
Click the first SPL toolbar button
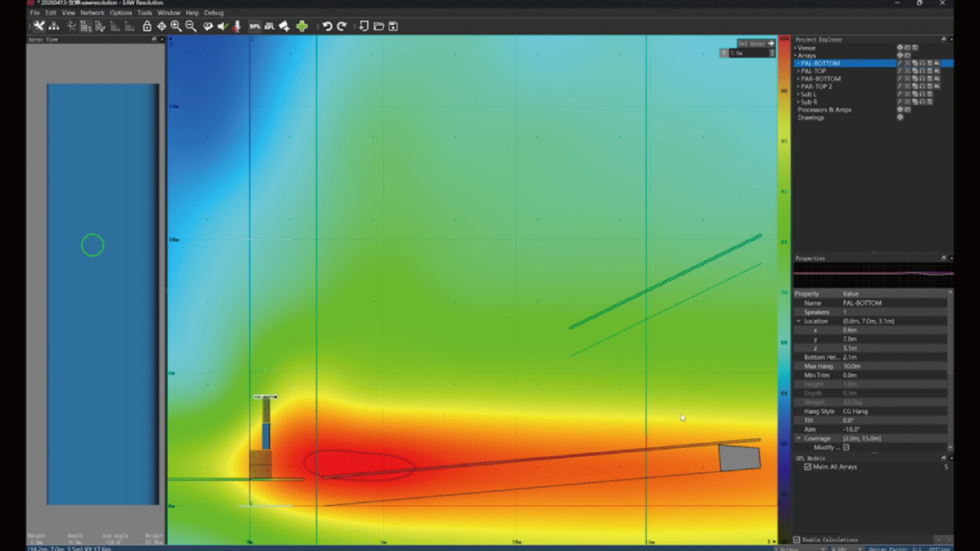point(255,26)
